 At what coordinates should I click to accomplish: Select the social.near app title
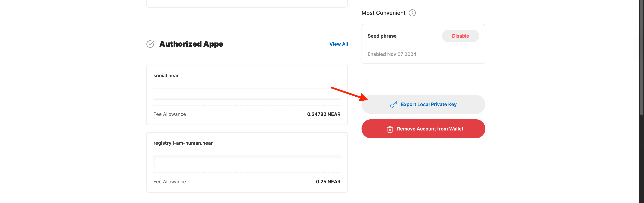[x=166, y=76]
